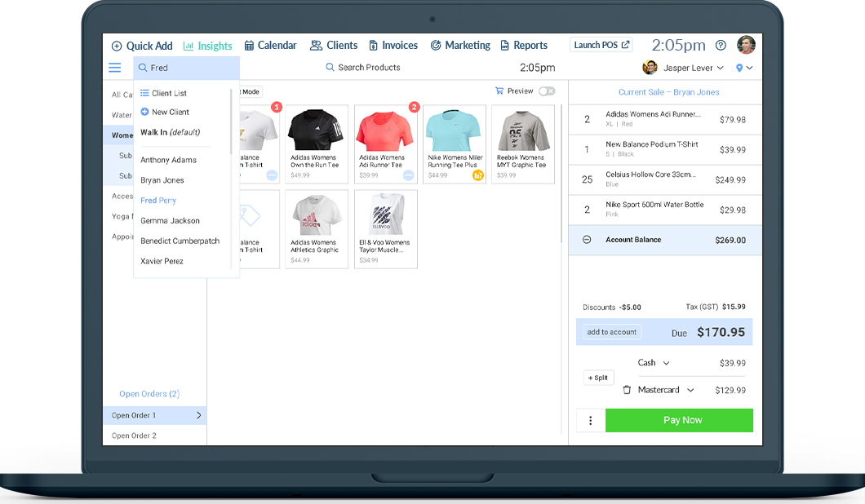Image resolution: width=865 pixels, height=504 pixels.
Task: Open Insights via its chart icon
Action: click(189, 46)
